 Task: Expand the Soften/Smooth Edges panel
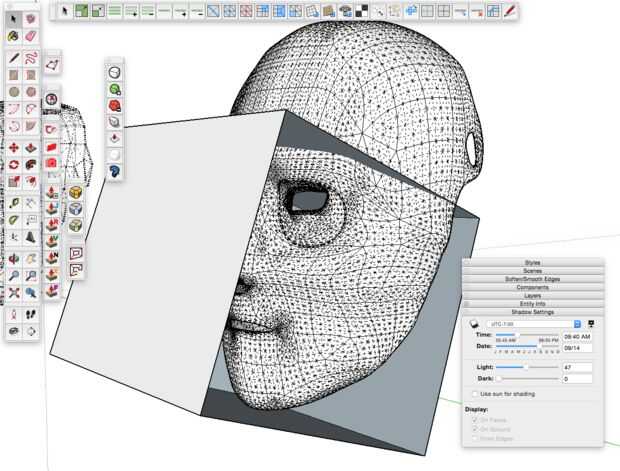pos(533,279)
